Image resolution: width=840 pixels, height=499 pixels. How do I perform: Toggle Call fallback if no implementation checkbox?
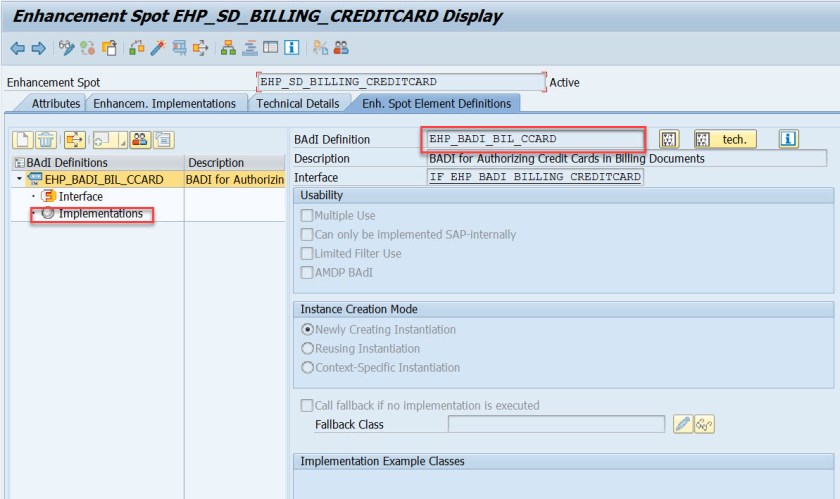[307, 406]
